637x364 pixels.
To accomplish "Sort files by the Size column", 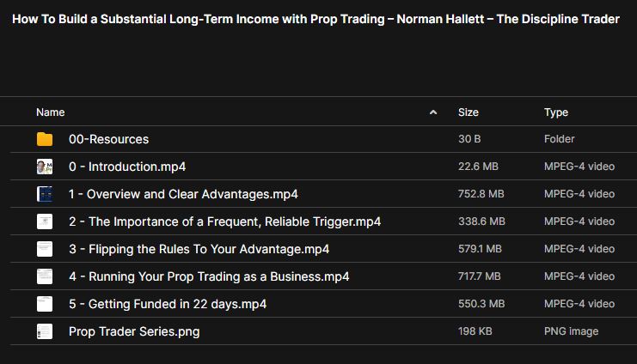I will 469,112.
